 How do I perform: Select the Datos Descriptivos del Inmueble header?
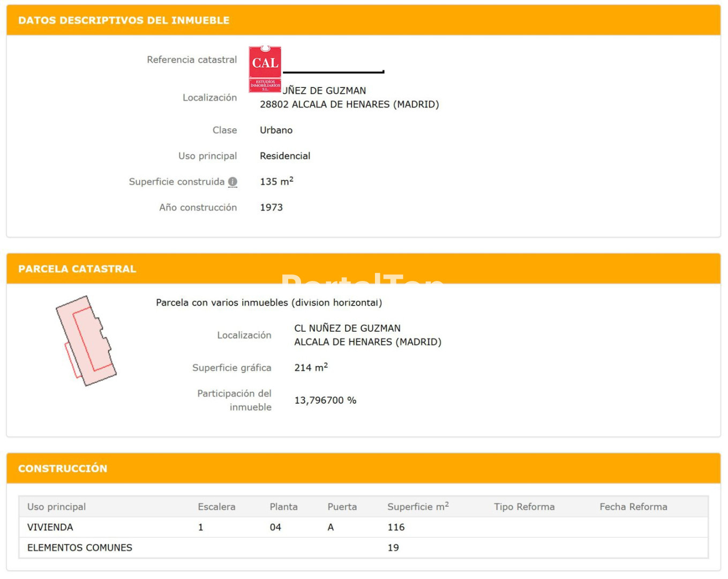[124, 20]
